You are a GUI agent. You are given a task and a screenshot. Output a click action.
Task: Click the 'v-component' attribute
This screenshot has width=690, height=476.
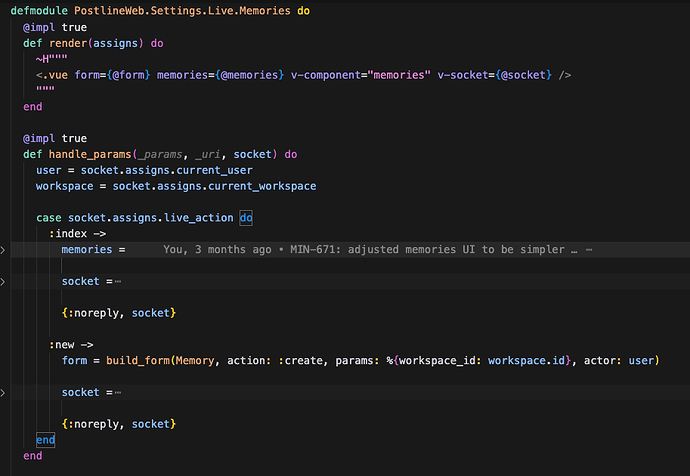pos(326,75)
